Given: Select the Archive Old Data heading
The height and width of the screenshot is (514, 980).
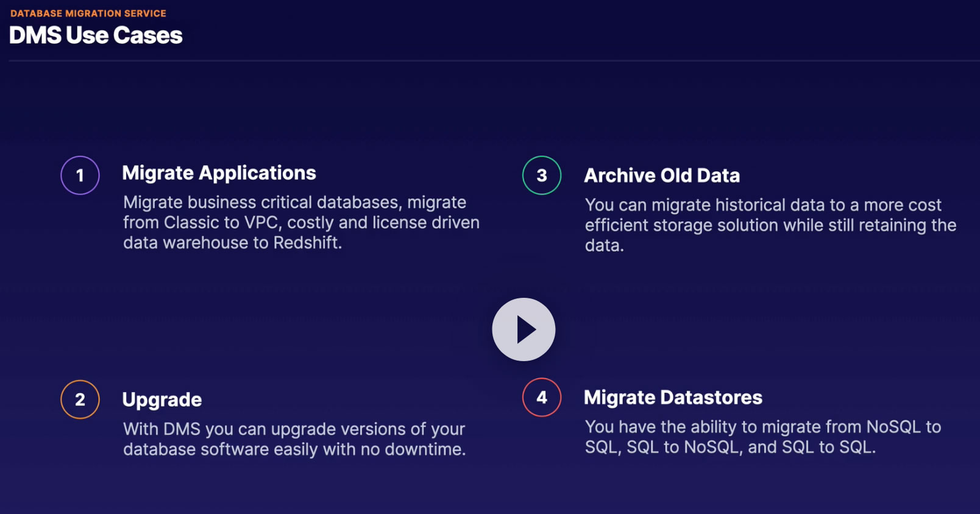Looking at the screenshot, I should 662,175.
